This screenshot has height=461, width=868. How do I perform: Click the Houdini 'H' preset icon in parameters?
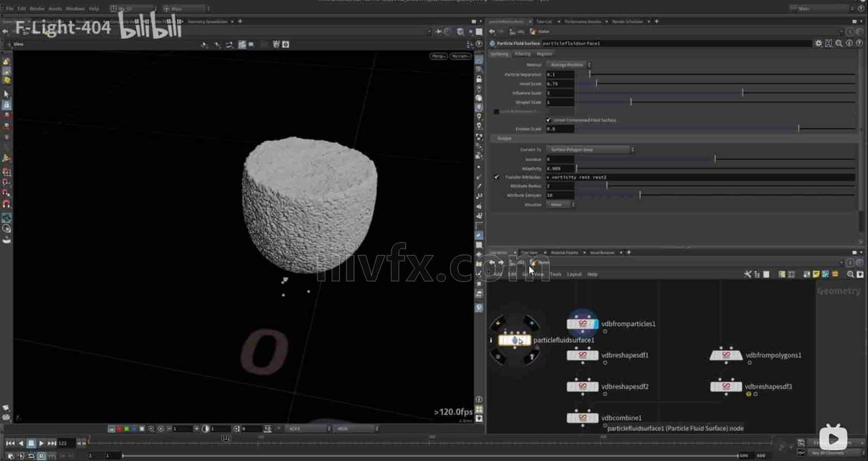[x=829, y=43]
